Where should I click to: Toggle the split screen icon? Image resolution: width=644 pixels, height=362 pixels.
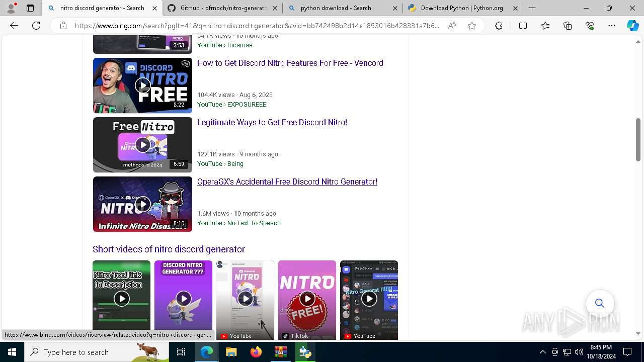(523, 26)
